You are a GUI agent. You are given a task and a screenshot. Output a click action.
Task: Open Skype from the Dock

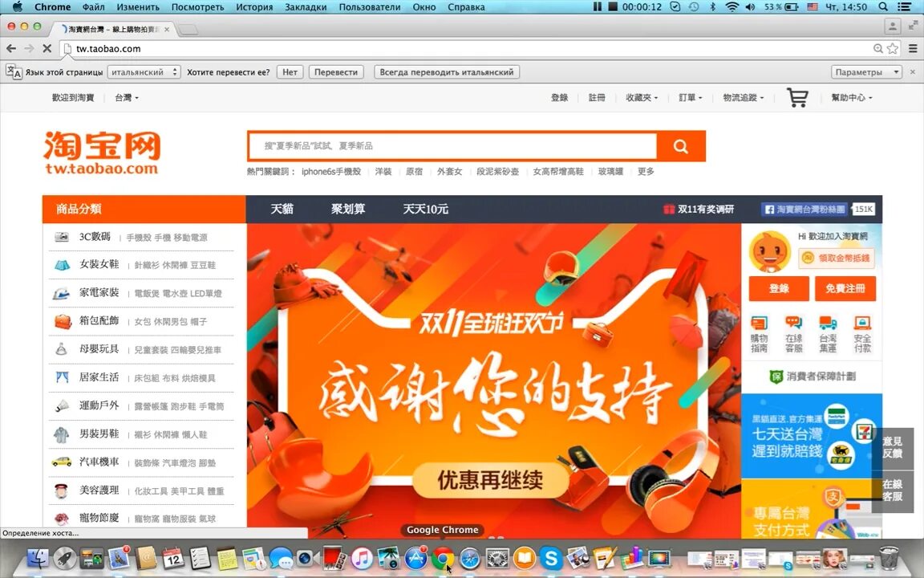(551, 557)
